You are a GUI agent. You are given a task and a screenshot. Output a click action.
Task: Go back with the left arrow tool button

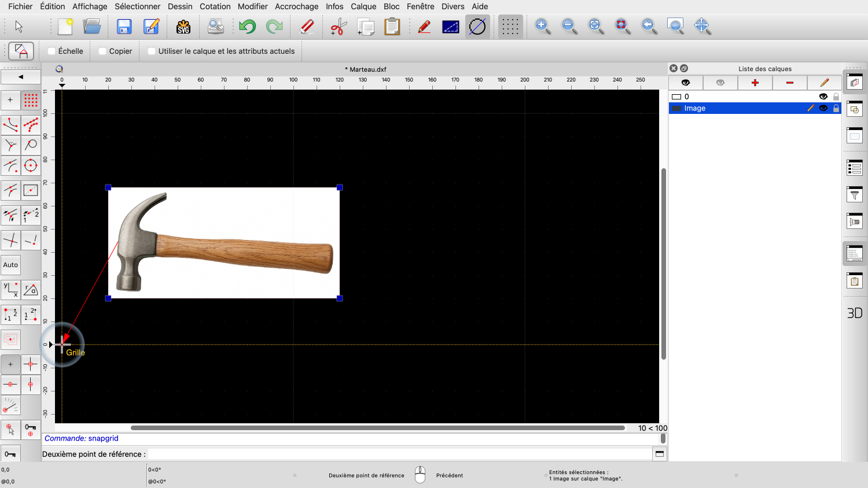coord(21,76)
